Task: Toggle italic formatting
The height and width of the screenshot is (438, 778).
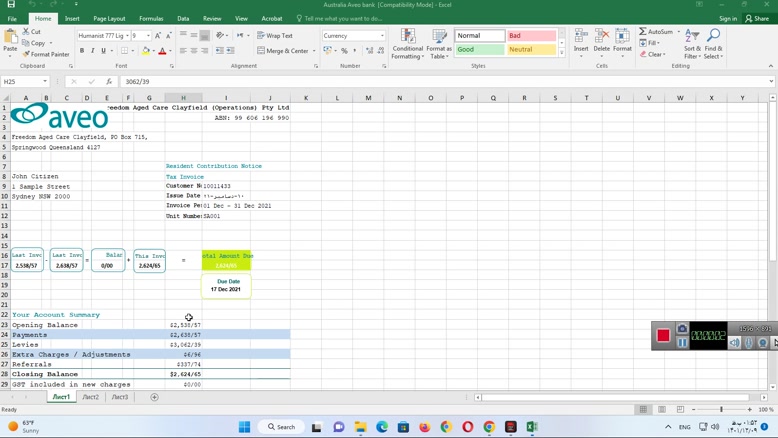Action: coord(93,51)
